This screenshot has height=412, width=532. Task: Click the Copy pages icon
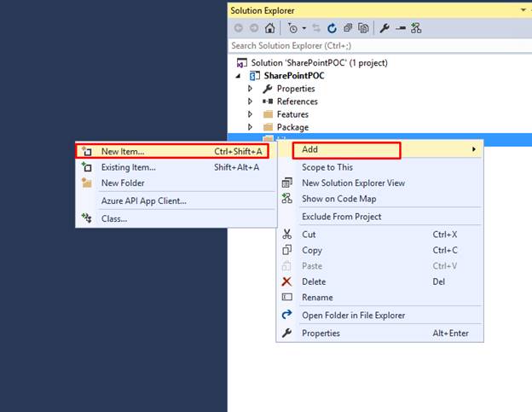[287, 250]
